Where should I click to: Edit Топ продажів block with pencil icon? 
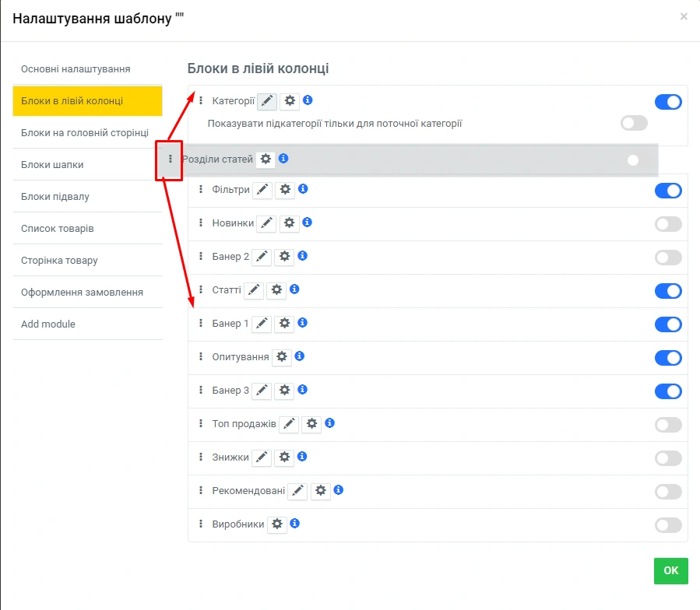[289, 424]
